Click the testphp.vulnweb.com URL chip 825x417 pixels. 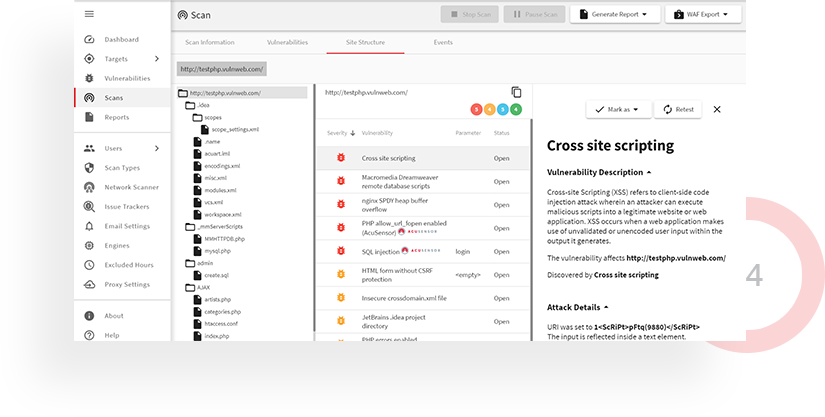pyautogui.click(x=222, y=69)
